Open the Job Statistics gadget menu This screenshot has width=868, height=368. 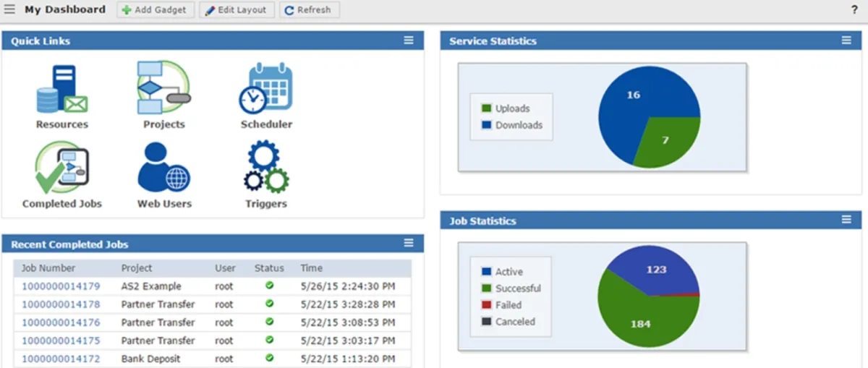tap(846, 219)
